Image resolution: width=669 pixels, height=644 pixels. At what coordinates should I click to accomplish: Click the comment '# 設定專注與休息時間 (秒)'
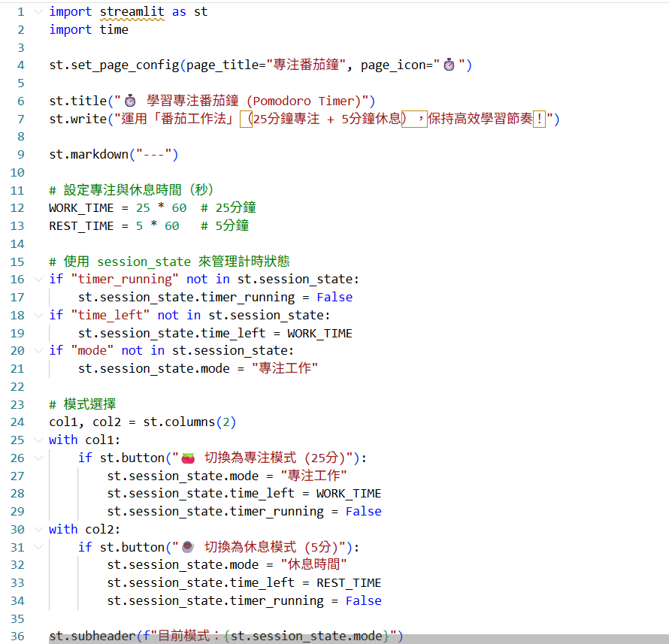tap(132, 190)
